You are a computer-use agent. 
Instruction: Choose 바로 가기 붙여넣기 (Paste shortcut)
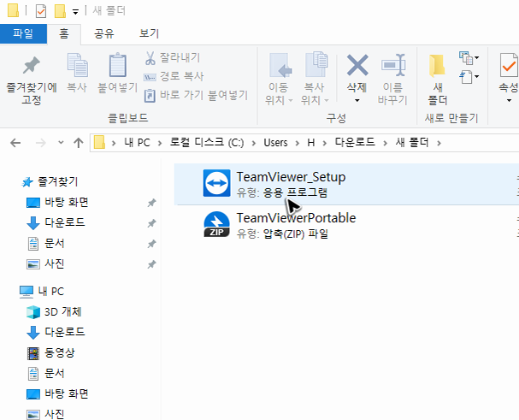pyautogui.click(x=196, y=96)
